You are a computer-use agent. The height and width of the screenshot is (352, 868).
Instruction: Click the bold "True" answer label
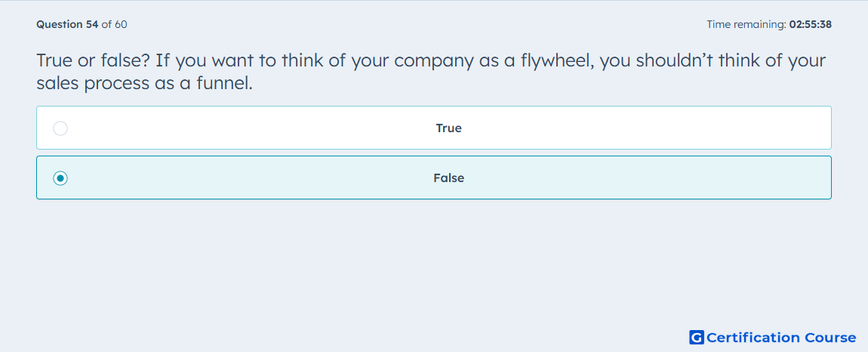pos(449,128)
